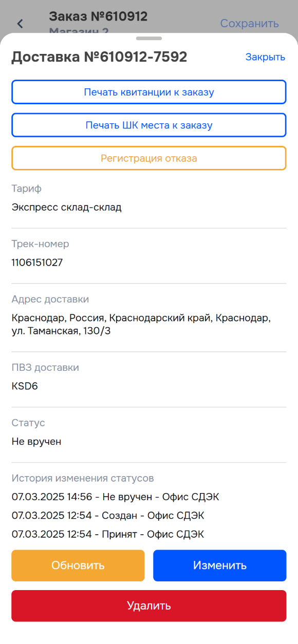Tap the bottom sheet drag handle

[x=149, y=38]
